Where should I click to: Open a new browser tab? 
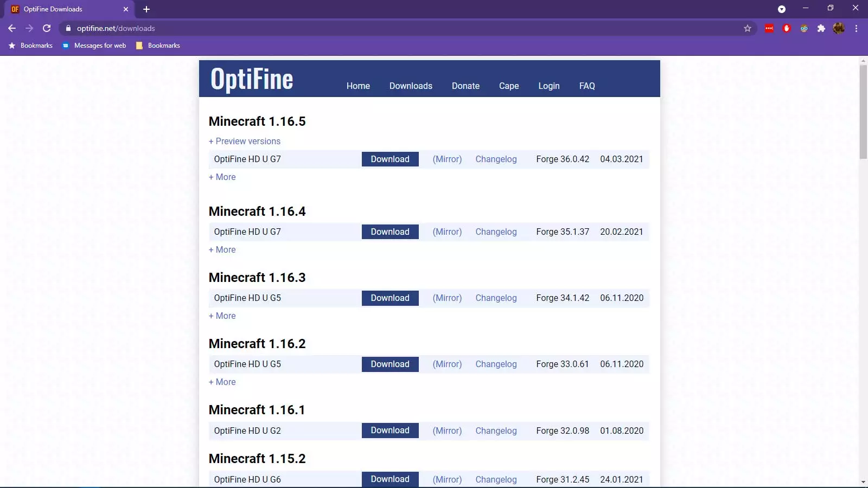coord(146,9)
